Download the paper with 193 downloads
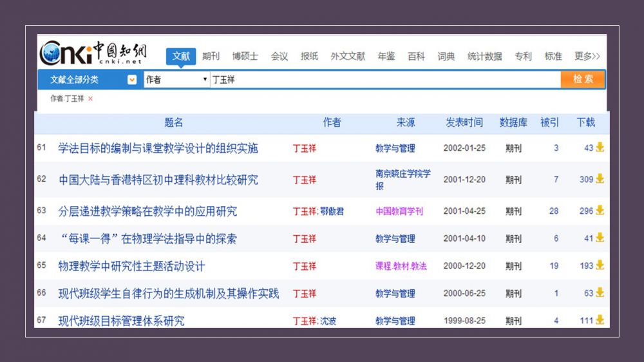 [x=600, y=265]
